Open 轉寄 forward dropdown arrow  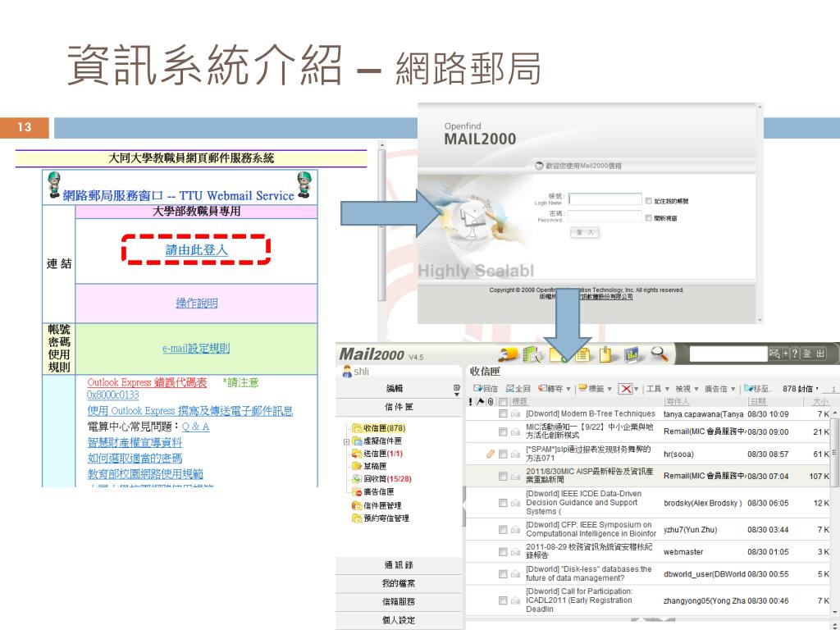point(568,389)
